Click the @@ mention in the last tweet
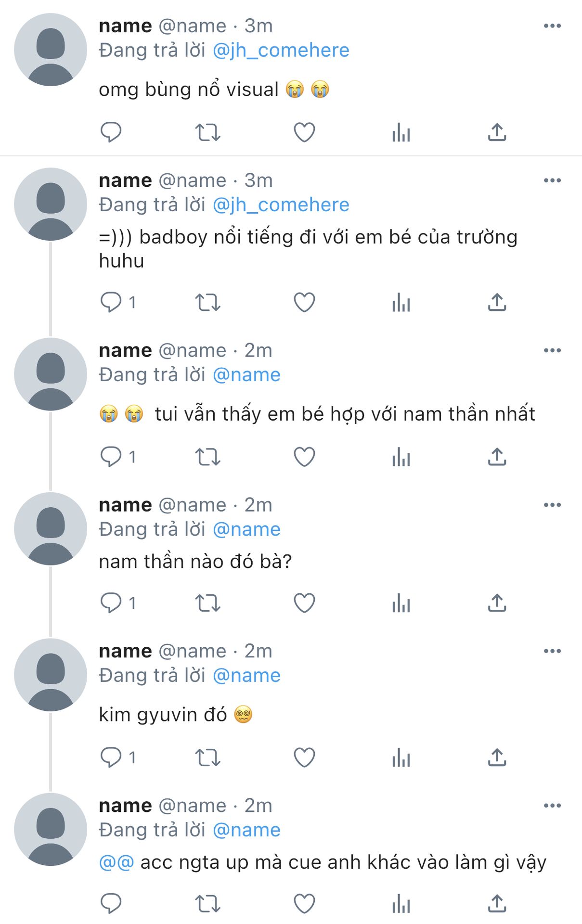The height and width of the screenshot is (924, 582). [116, 862]
